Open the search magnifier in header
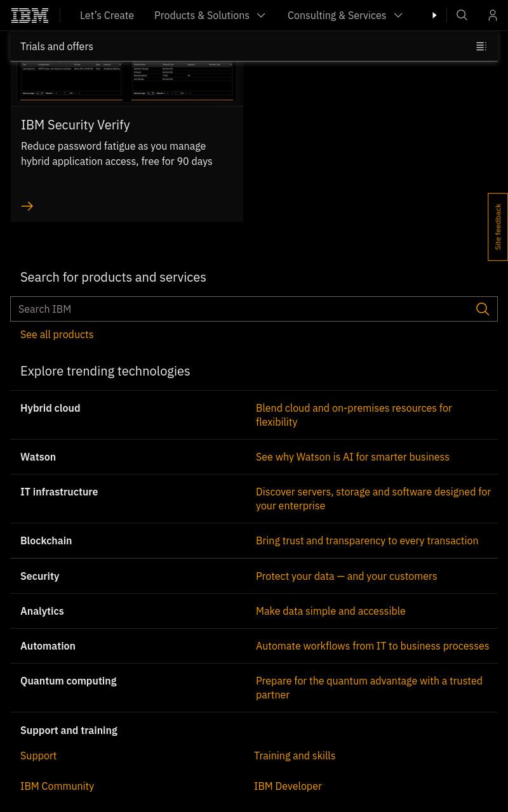This screenshot has height=812, width=508. (x=462, y=15)
